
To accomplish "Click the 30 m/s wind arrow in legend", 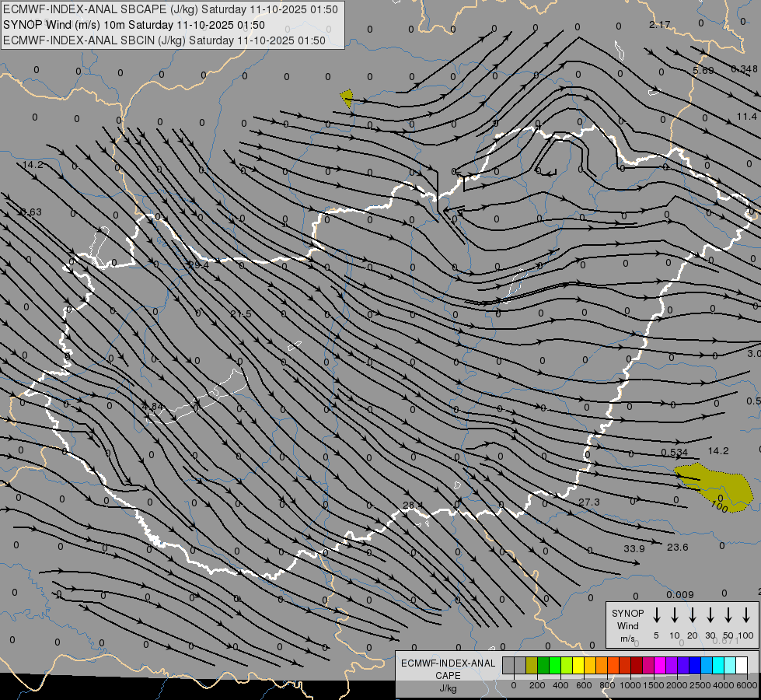I will pyautogui.click(x=710, y=615).
